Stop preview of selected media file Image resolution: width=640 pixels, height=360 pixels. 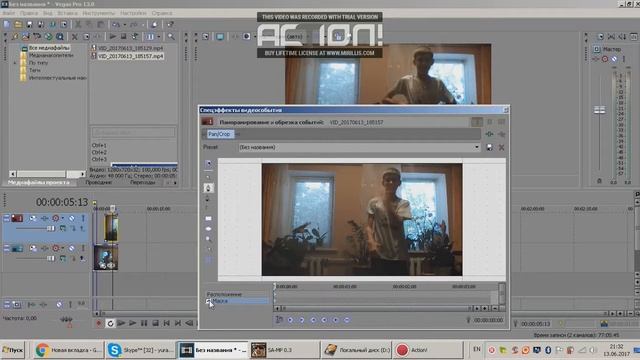(123, 37)
